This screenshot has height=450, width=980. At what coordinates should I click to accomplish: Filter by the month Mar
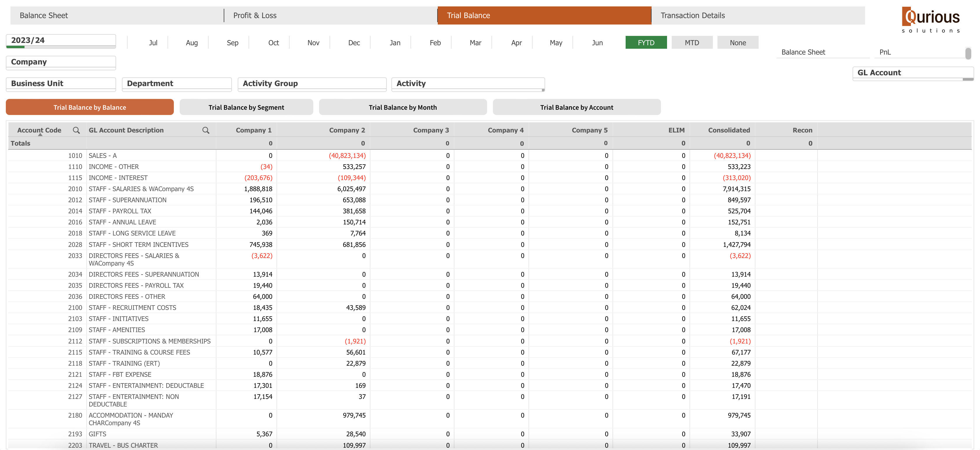[475, 43]
